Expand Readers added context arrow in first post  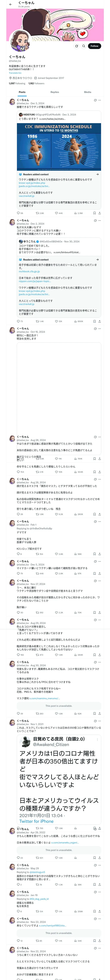pos(97,174)
